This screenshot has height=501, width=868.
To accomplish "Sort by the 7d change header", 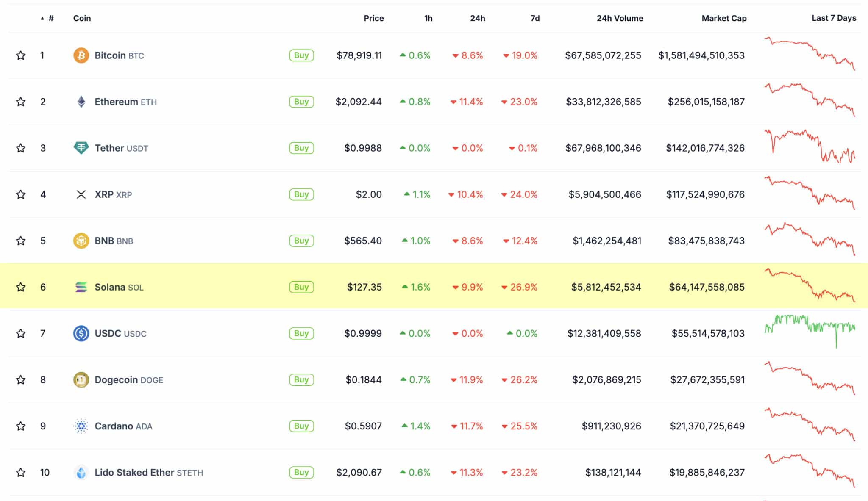I will coord(535,18).
